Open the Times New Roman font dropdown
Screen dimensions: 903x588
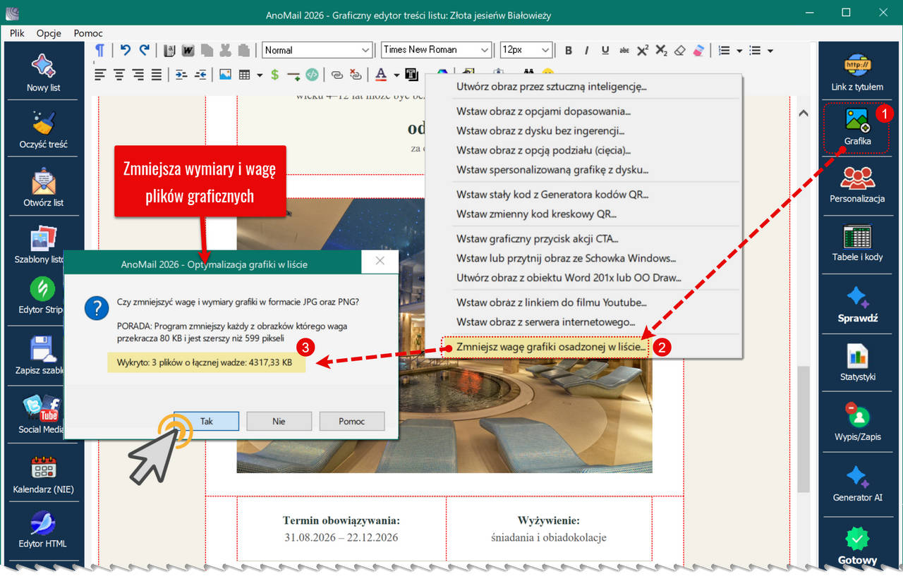point(435,50)
